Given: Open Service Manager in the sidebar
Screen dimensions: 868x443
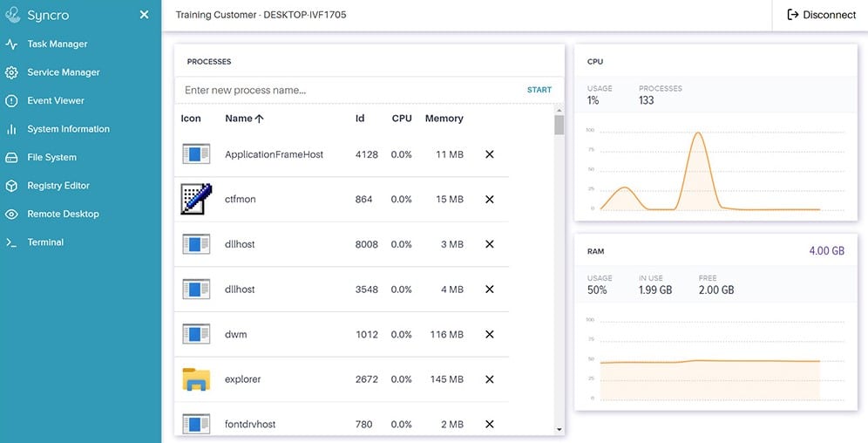Looking at the screenshot, I should (x=64, y=72).
